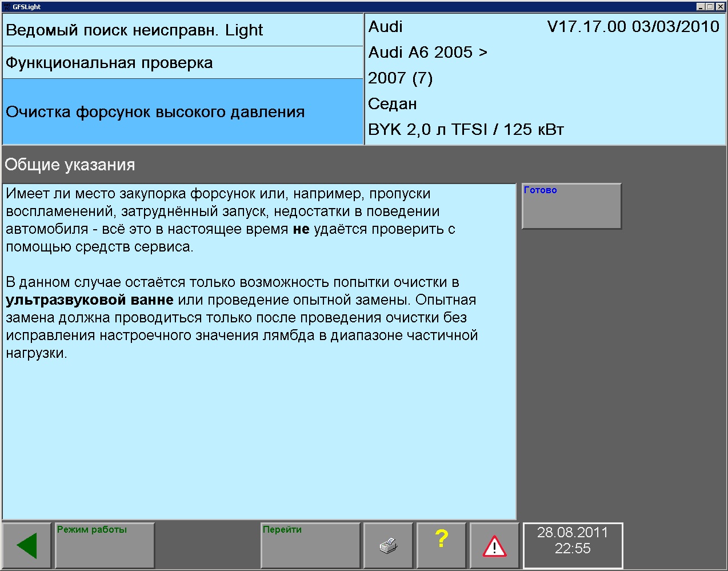Select 'Очистка форсунок высокого давления' row

pyautogui.click(x=183, y=111)
